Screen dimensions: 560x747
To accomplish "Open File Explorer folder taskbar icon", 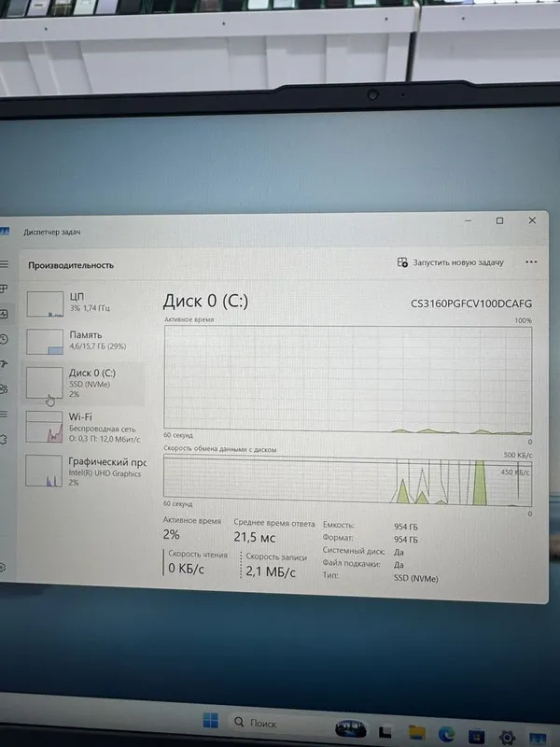I will (416, 732).
